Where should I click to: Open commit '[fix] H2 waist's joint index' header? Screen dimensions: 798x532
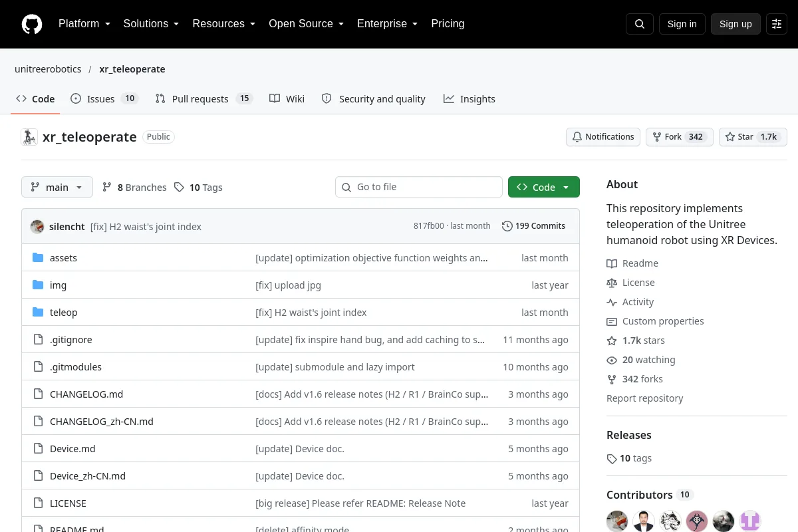146,227
